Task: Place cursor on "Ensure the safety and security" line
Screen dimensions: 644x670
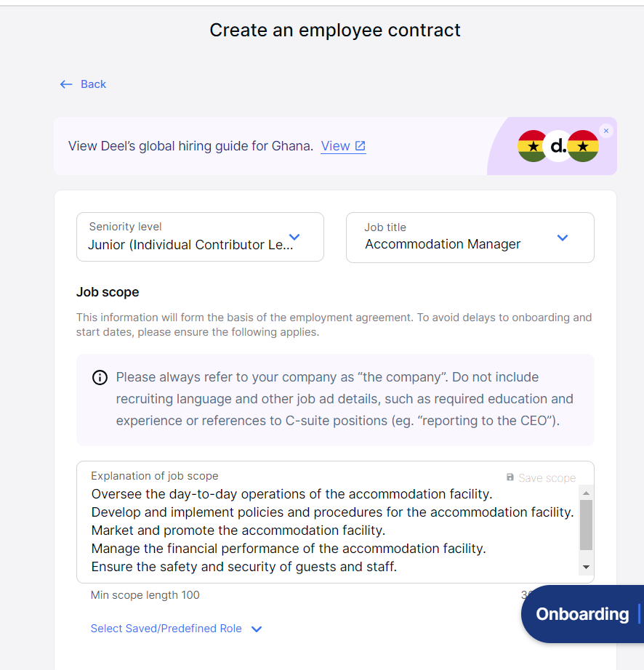Action: (x=243, y=567)
